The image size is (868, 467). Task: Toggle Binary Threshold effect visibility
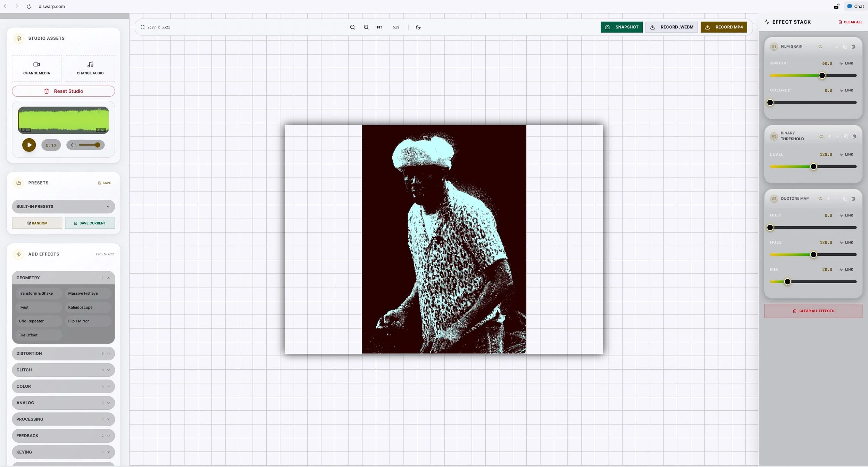coord(821,137)
